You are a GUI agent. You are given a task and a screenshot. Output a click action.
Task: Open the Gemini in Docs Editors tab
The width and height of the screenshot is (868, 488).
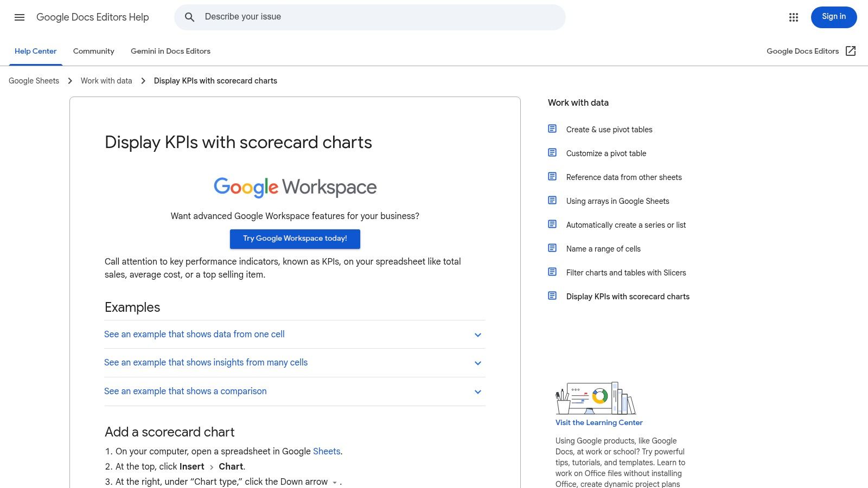[170, 52]
